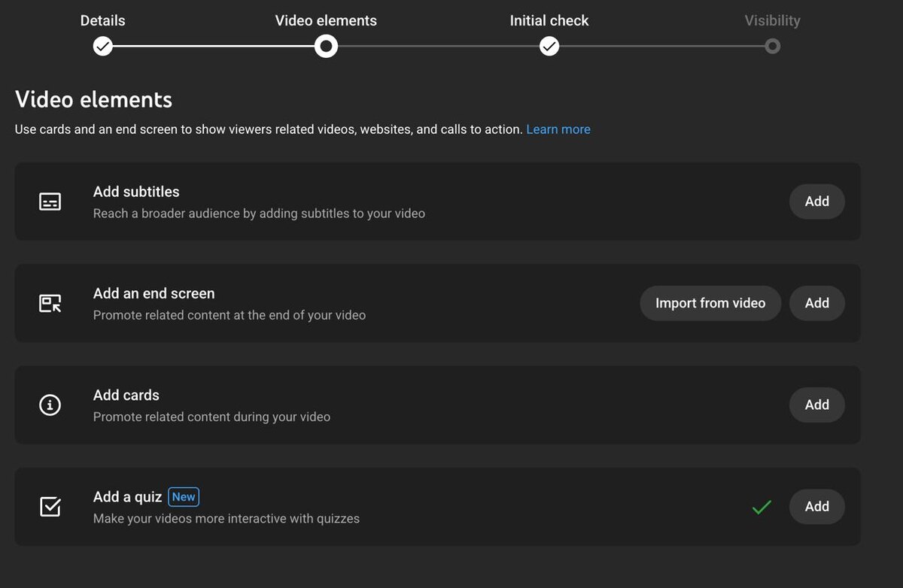Click the New badge next to Add a quiz
903x588 pixels.
point(184,496)
